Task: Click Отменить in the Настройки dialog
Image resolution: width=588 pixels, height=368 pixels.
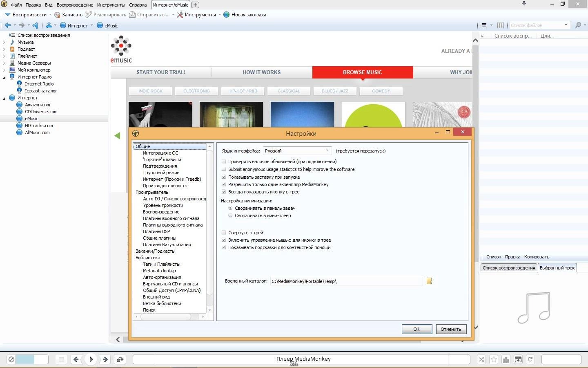Action: pos(451,329)
